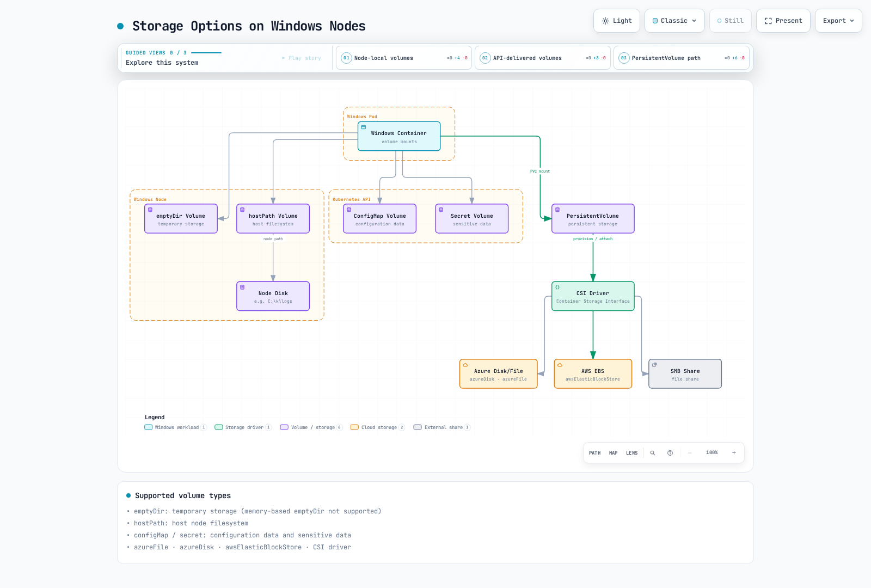Toggle Windows workload legend filter
The image size is (871, 588).
click(176, 427)
